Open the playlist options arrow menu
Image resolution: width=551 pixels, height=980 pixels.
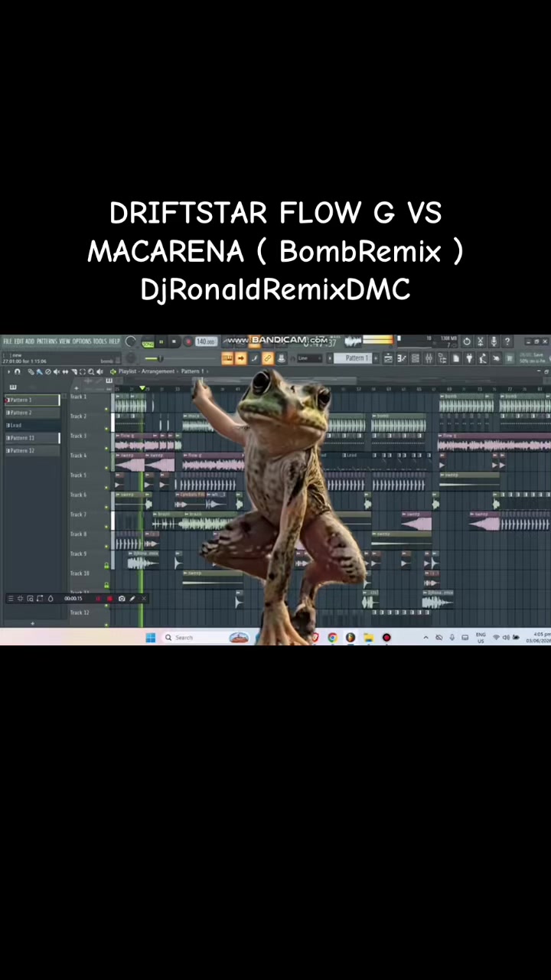8,371
